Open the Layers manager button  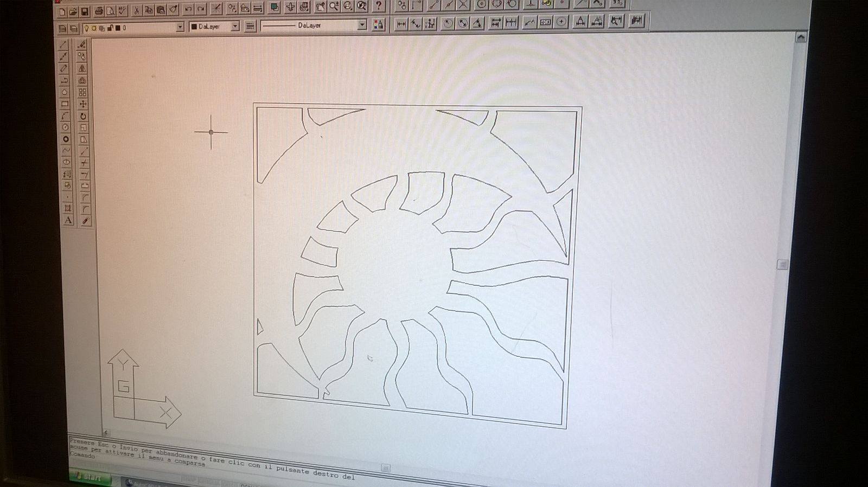(x=63, y=29)
